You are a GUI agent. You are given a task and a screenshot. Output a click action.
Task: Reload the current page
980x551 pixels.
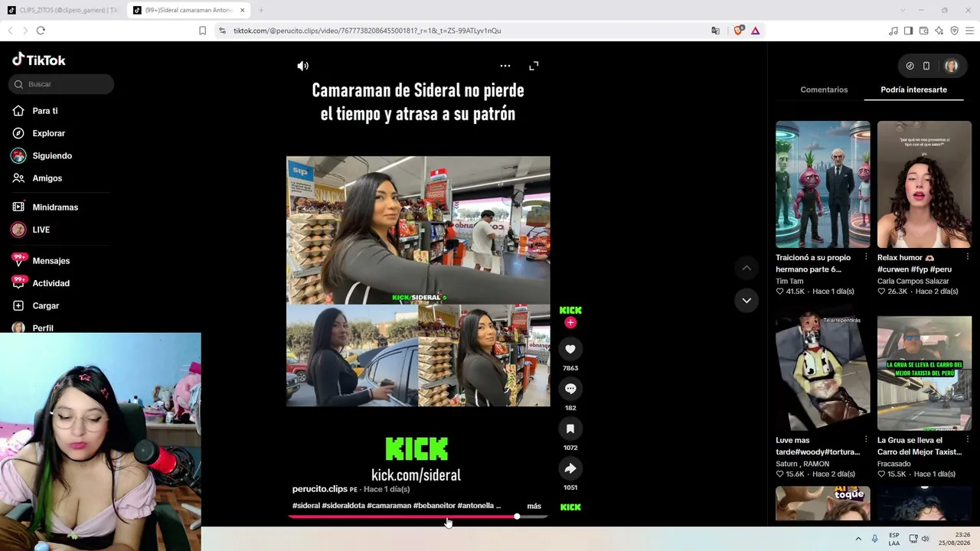41,31
